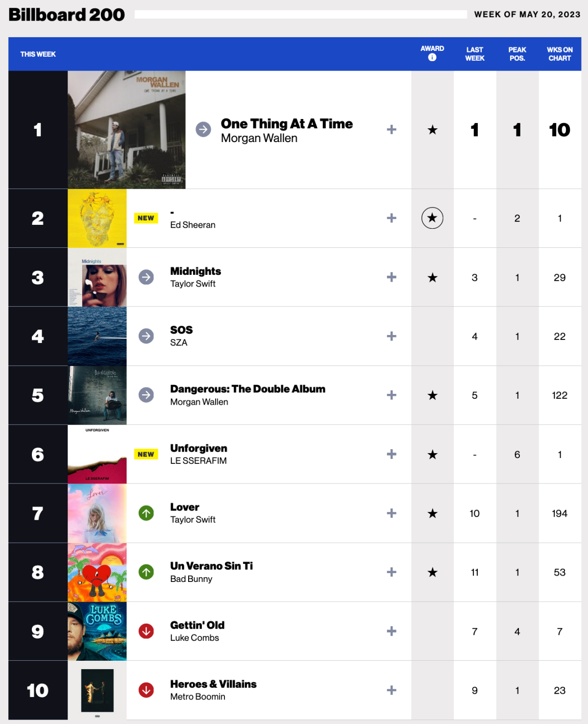This screenshot has height=724, width=588.
Task: Click the plus icon for SOS
Action: point(392,336)
